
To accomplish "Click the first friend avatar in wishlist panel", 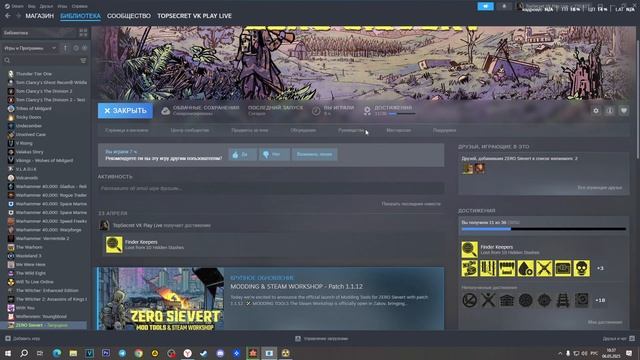I will coord(467,169).
